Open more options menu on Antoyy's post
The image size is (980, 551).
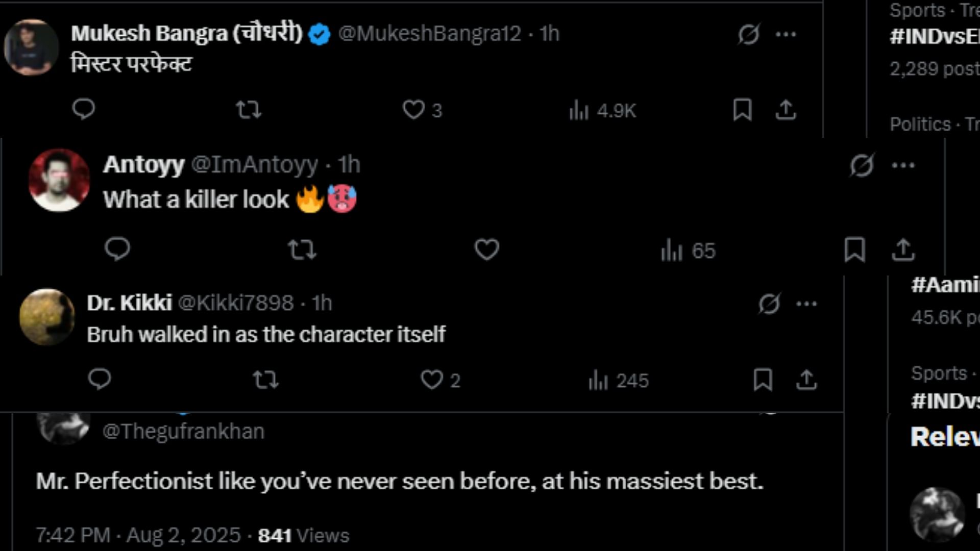click(903, 165)
